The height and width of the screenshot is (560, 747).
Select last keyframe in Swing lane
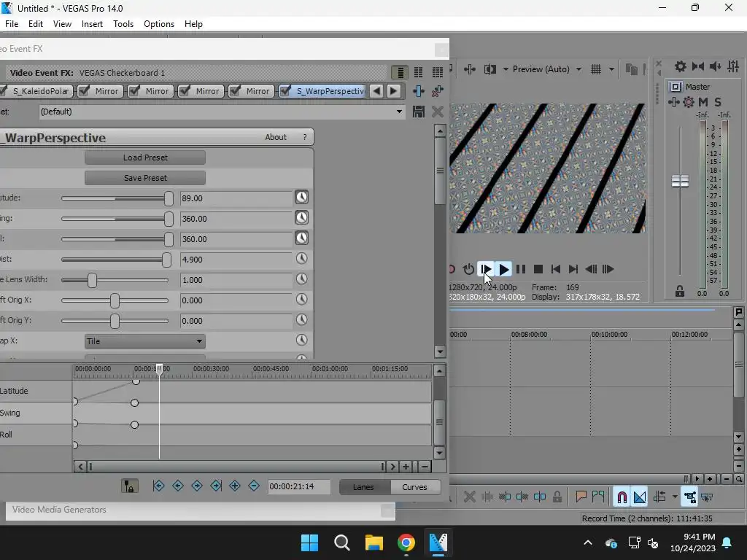click(x=134, y=403)
